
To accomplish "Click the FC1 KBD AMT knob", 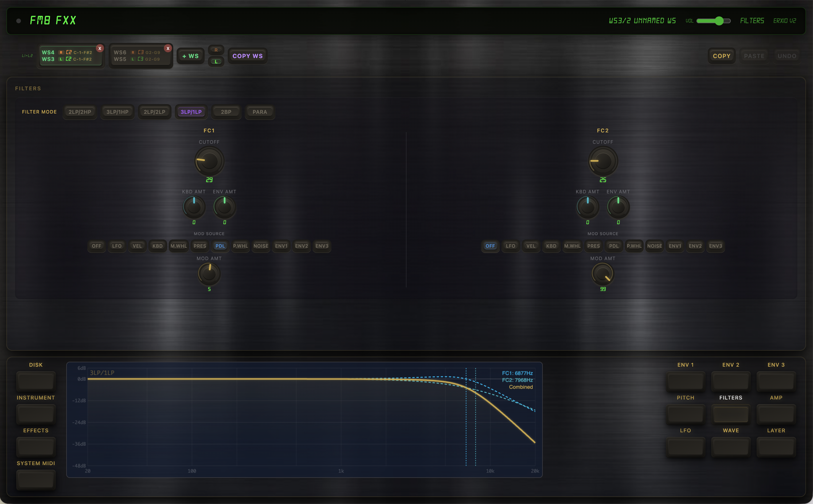I will pos(194,207).
